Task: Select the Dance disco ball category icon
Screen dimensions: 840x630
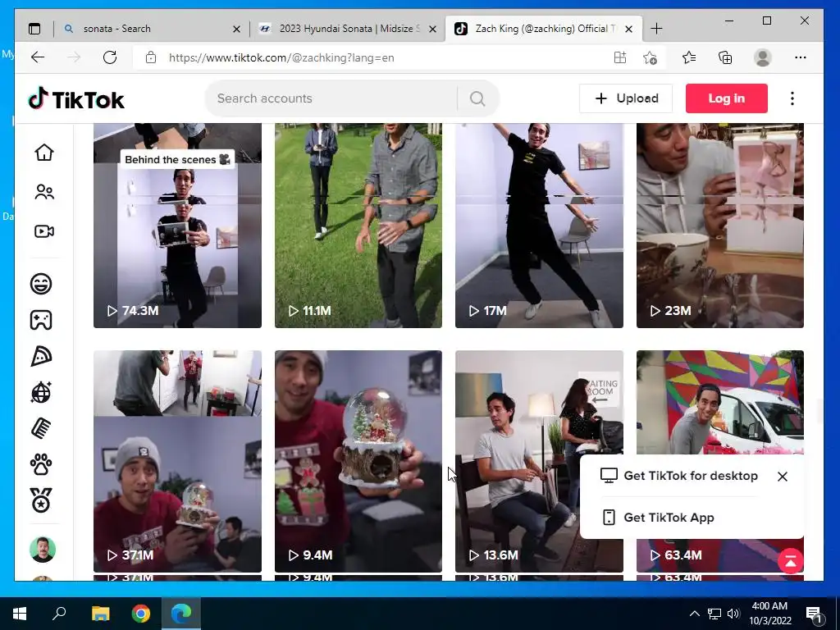Action: pyautogui.click(x=41, y=393)
